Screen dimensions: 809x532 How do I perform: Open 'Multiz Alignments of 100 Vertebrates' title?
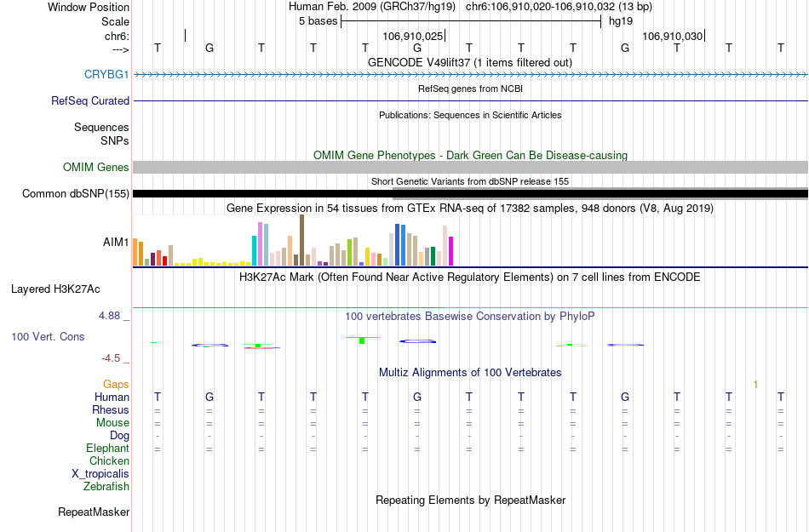(470, 372)
